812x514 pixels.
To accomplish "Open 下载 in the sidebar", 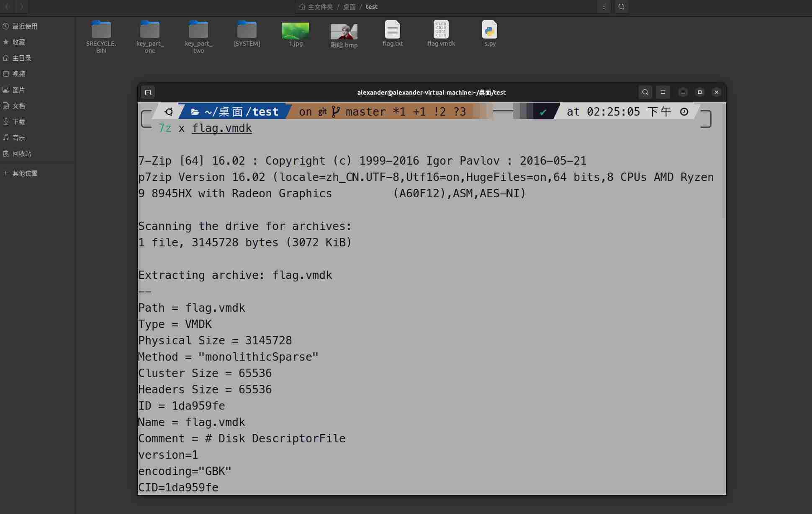I will 18,122.
